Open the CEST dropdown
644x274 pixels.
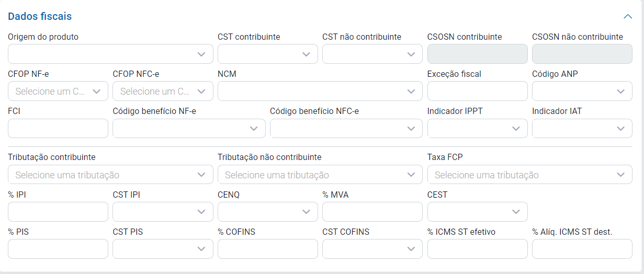(x=477, y=212)
